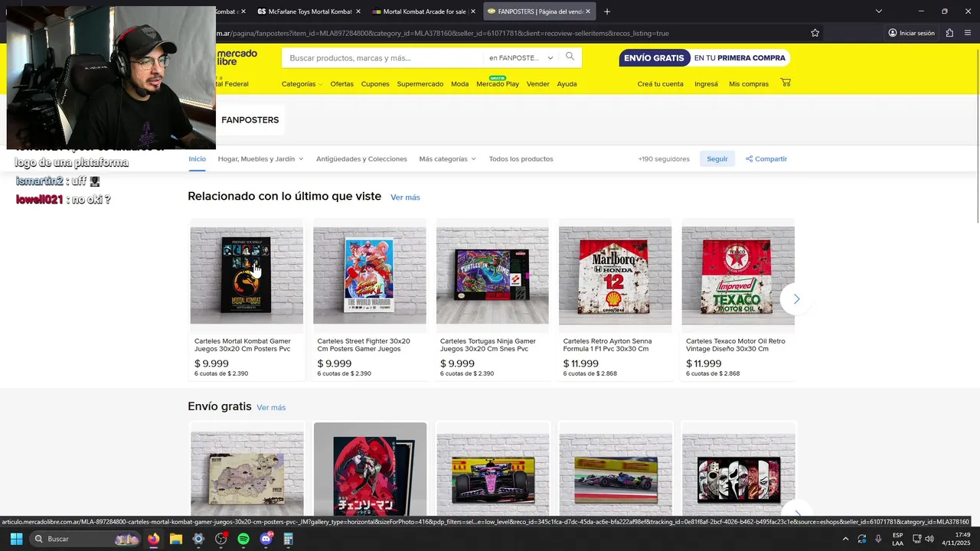The width and height of the screenshot is (980, 551).
Task: Open the Windows Start menu
Action: [x=16, y=539]
